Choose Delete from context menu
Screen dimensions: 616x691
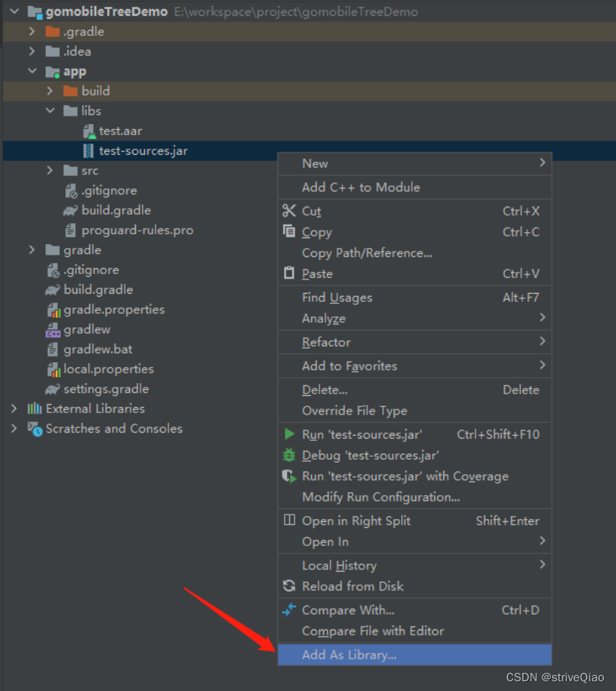pos(414,390)
